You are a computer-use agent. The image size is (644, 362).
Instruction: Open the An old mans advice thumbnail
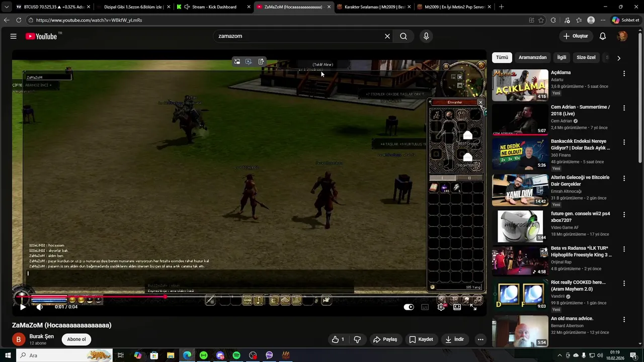520,331
